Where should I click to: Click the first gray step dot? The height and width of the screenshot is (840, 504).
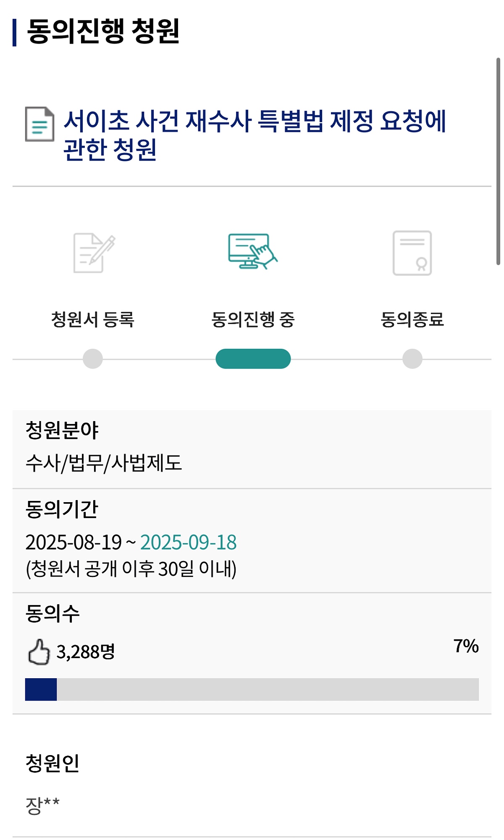93,359
